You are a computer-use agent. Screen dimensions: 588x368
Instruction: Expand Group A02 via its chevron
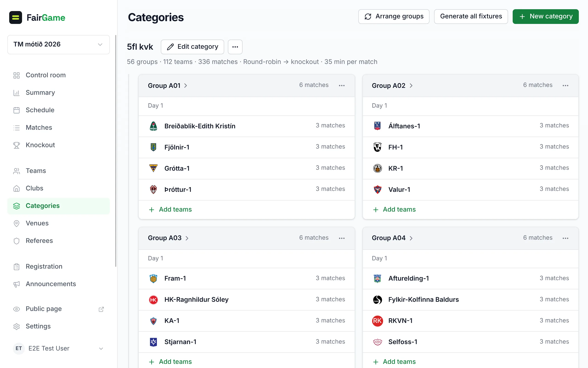click(411, 86)
